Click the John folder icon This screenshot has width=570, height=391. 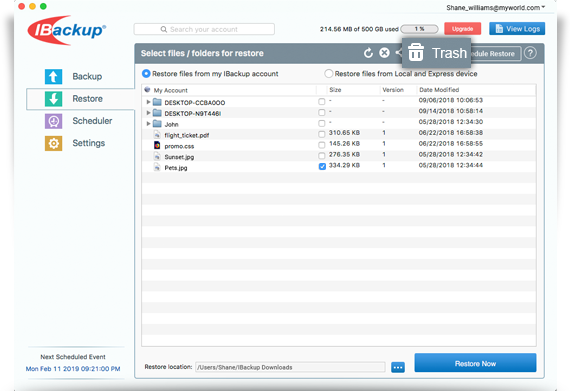point(157,124)
